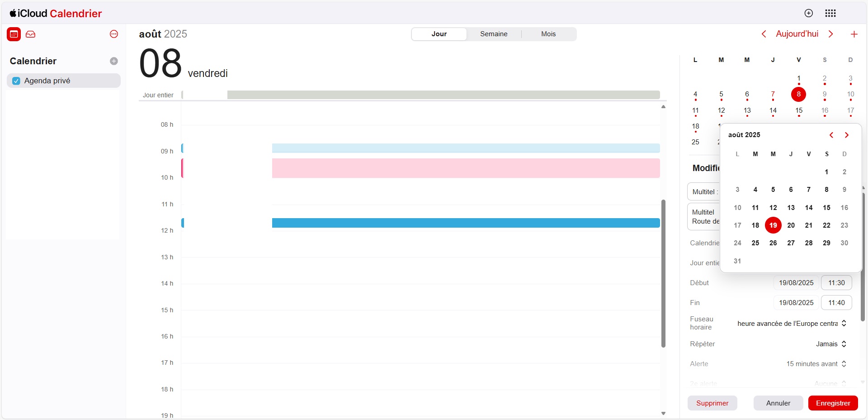Click the Enregistrer button
Viewport: 868px width, 420px height.
pos(833,403)
